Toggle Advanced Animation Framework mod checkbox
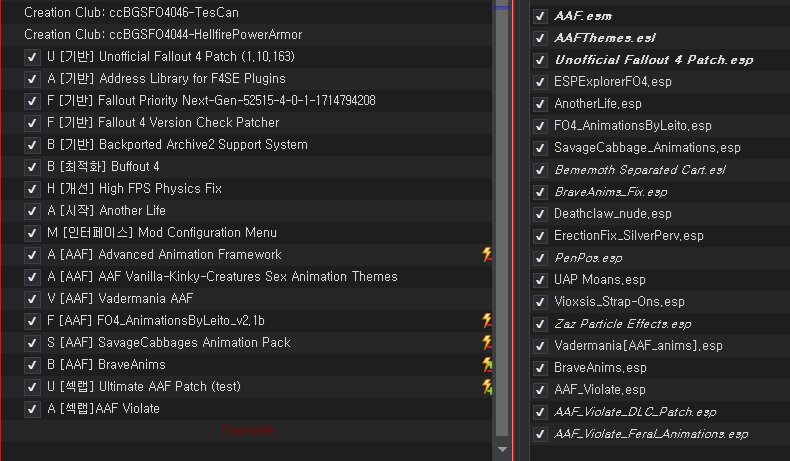The height and width of the screenshot is (461, 790). (x=32, y=255)
